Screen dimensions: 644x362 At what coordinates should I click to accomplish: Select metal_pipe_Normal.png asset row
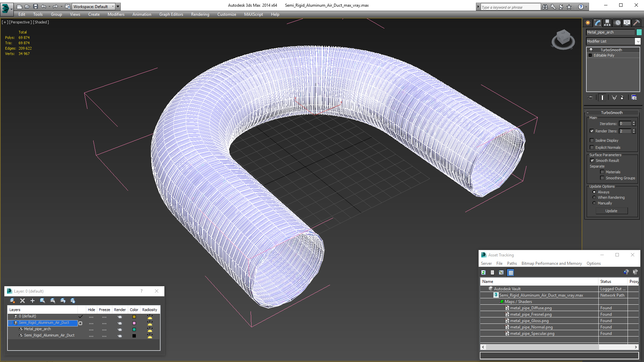531,327
